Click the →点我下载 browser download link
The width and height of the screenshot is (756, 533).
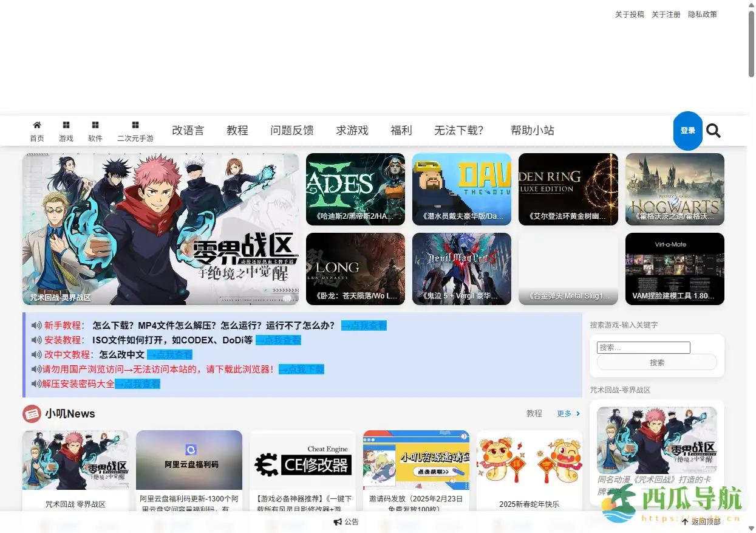point(301,369)
